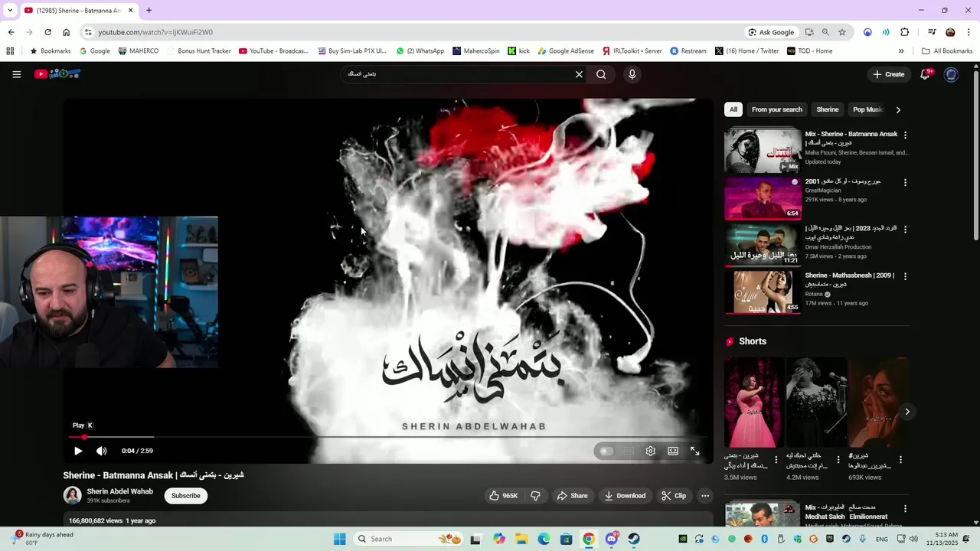
Task: Select the All filter chip
Action: click(x=733, y=109)
